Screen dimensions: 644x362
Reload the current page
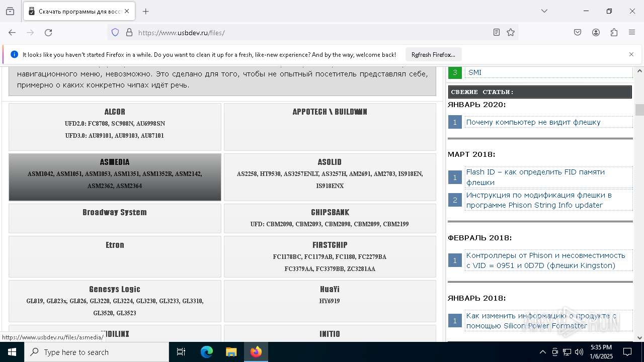pos(48,32)
